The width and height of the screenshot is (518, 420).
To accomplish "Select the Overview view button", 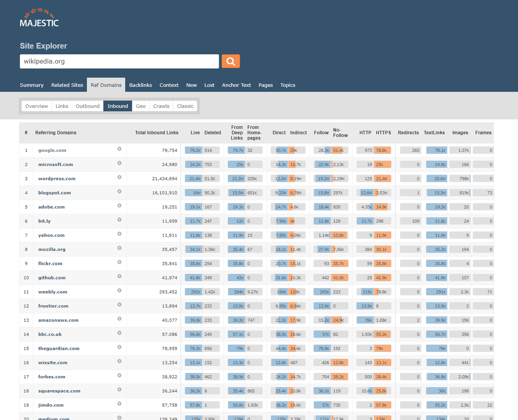I will tap(36, 106).
